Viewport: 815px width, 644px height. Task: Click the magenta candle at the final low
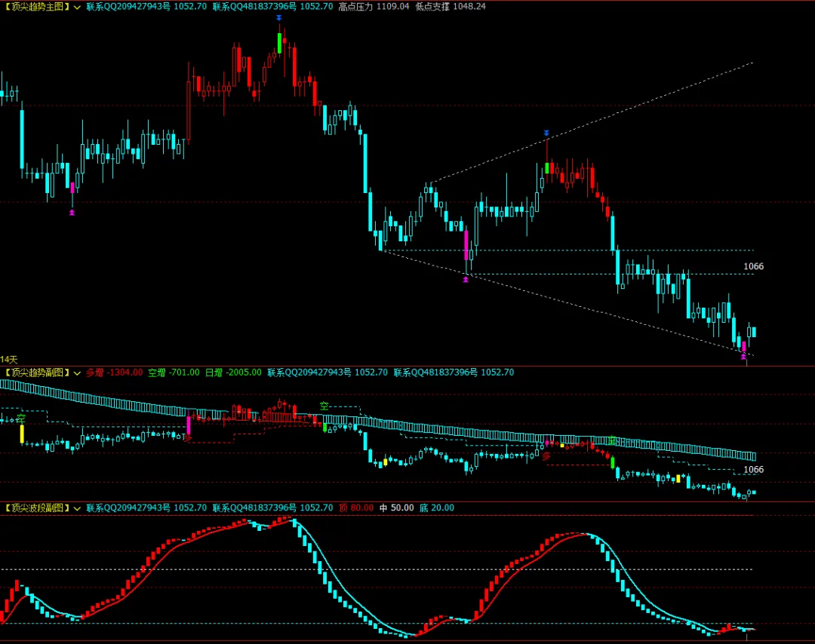coord(744,346)
